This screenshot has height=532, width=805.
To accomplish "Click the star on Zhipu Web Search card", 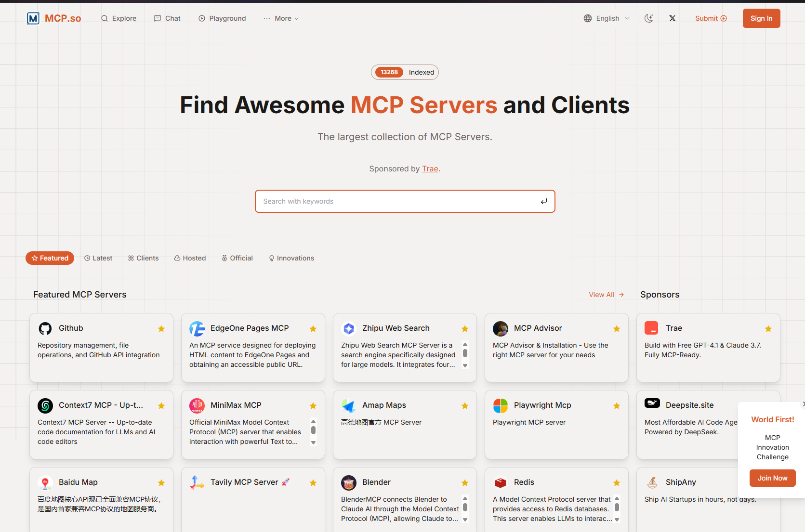I will [465, 329].
